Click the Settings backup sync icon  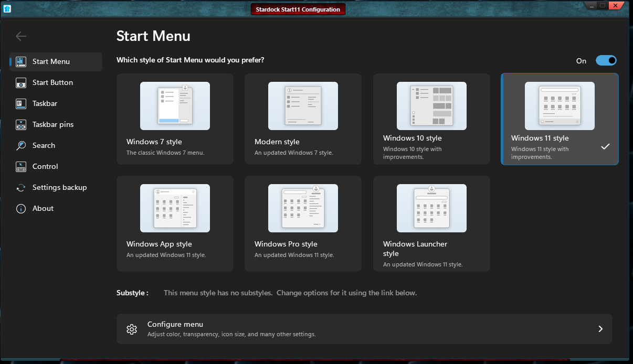coord(21,188)
